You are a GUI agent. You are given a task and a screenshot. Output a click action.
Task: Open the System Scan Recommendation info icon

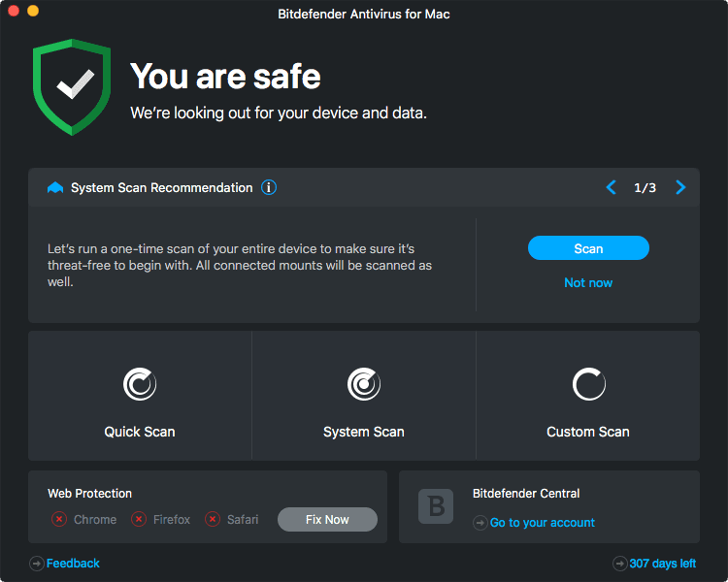pyautogui.click(x=269, y=187)
